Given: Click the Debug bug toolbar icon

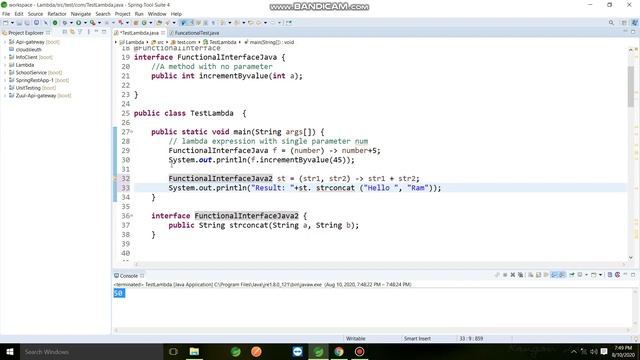Looking at the screenshot, I should point(64,23).
